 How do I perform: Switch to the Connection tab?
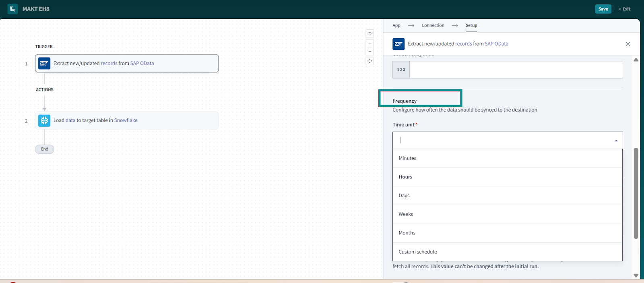tap(433, 25)
